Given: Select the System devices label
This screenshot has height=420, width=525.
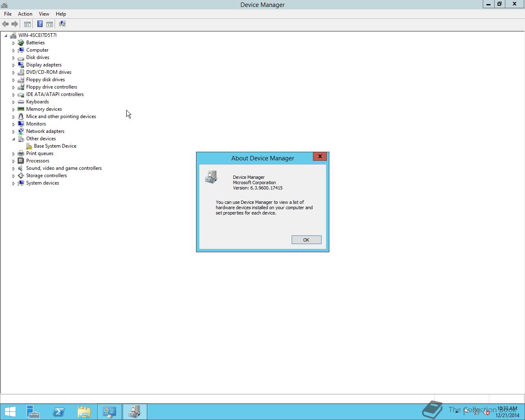Looking at the screenshot, I should coord(43,183).
